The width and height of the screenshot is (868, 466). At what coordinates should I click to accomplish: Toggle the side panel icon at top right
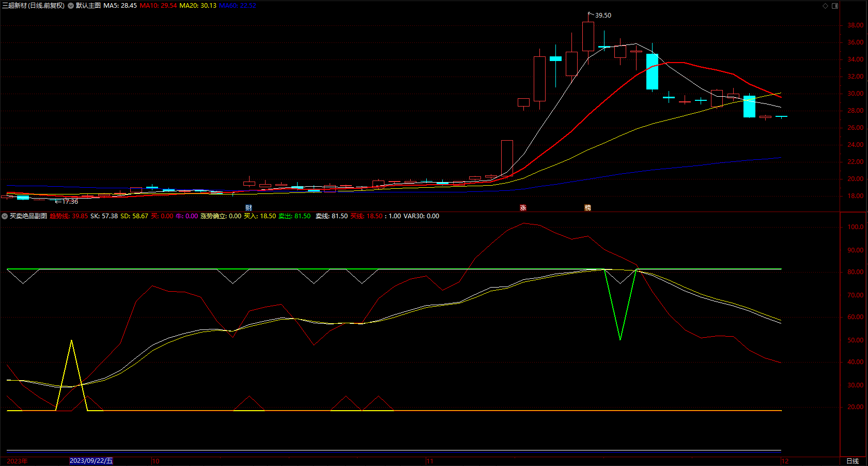tap(835, 6)
